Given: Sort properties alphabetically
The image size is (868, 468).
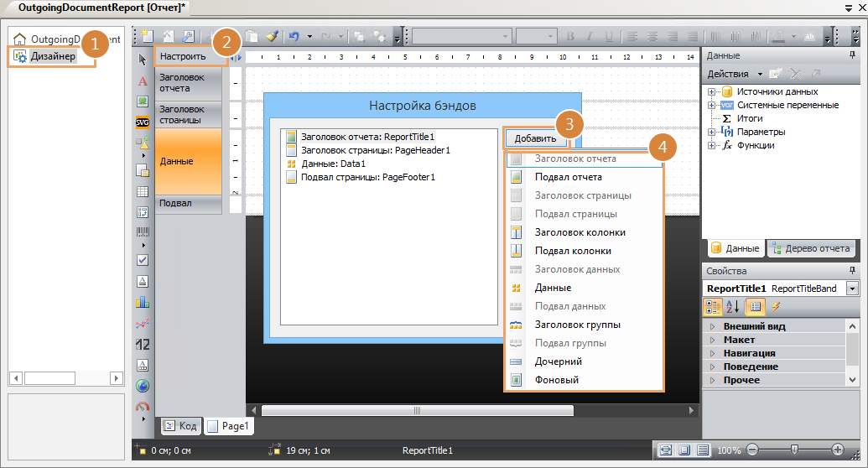Looking at the screenshot, I should (732, 307).
